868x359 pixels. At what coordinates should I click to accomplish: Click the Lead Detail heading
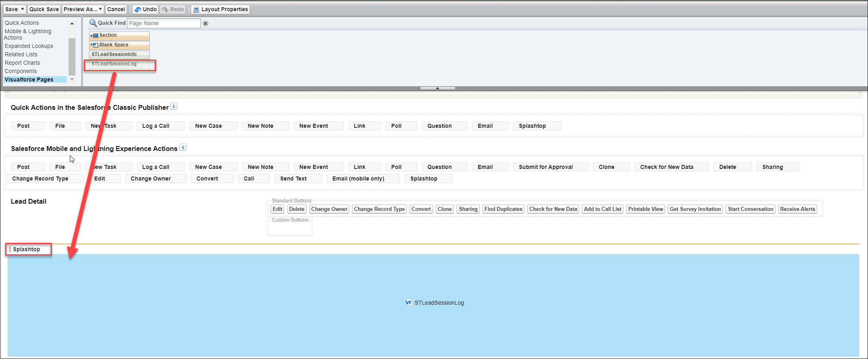(28, 201)
